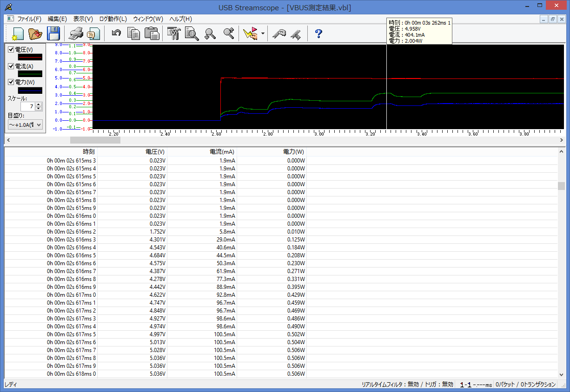
Task: Open the 編集(E) menu
Action: [57, 19]
